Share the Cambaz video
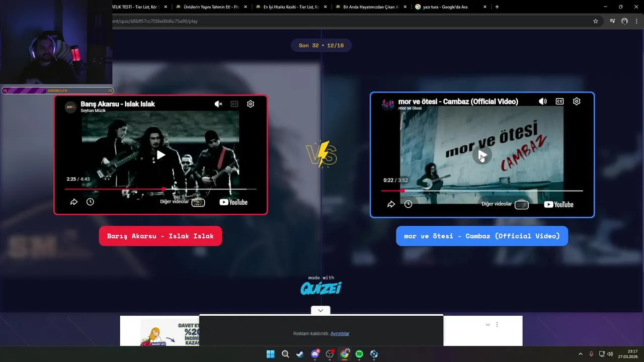This screenshot has height=362, width=644. (x=391, y=204)
